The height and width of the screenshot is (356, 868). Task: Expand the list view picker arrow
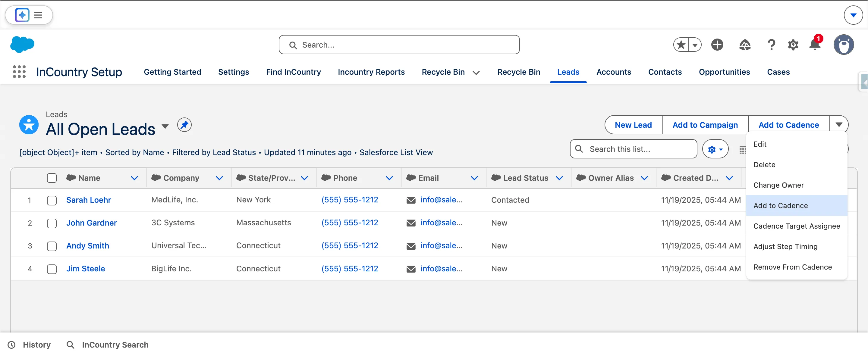click(x=165, y=126)
